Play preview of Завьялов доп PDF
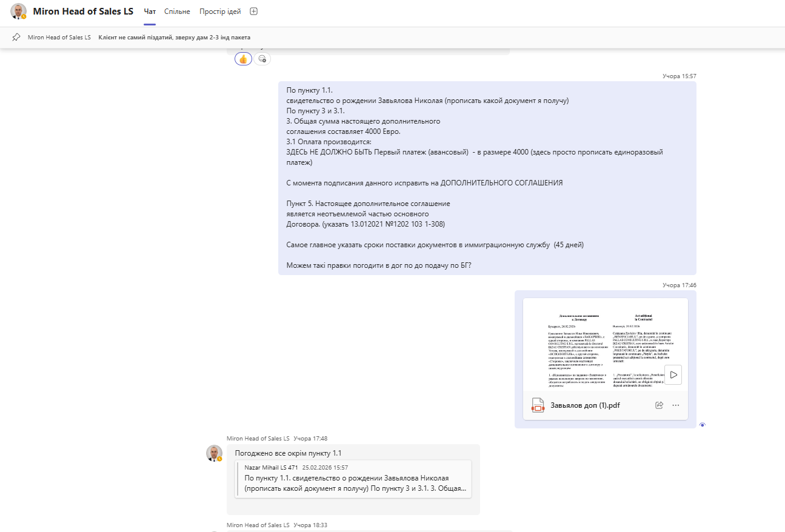Image resolution: width=785 pixels, height=532 pixels. click(673, 374)
